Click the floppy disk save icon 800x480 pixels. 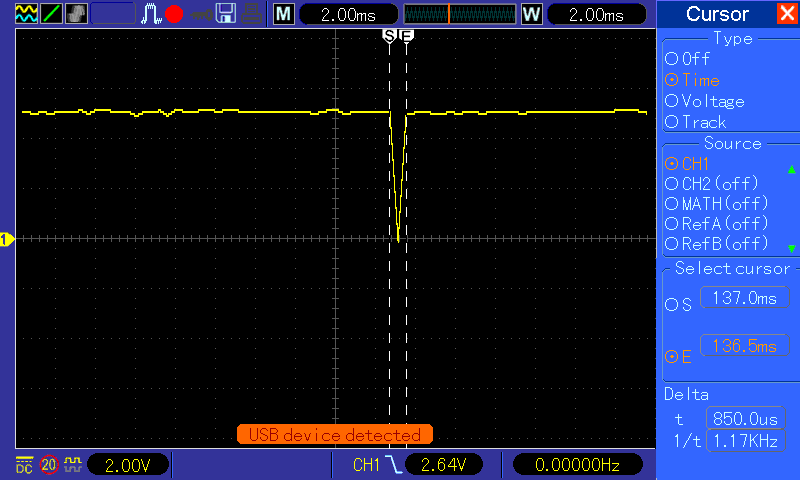pyautogui.click(x=226, y=14)
